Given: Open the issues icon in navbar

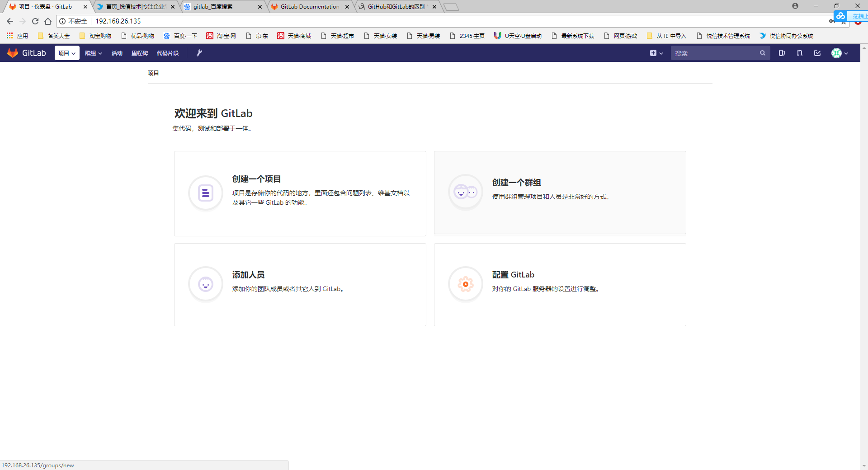Looking at the screenshot, I should [782, 53].
